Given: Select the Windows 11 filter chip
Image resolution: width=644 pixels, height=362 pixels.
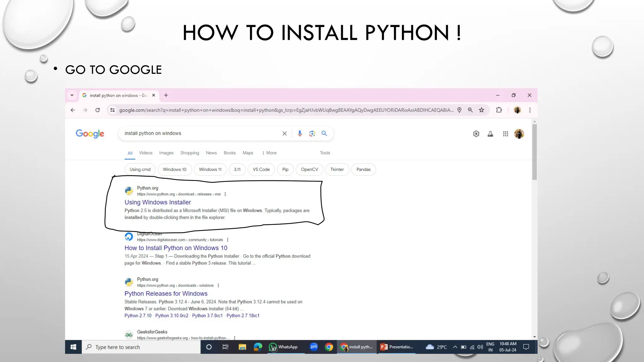Looking at the screenshot, I should 210,169.
